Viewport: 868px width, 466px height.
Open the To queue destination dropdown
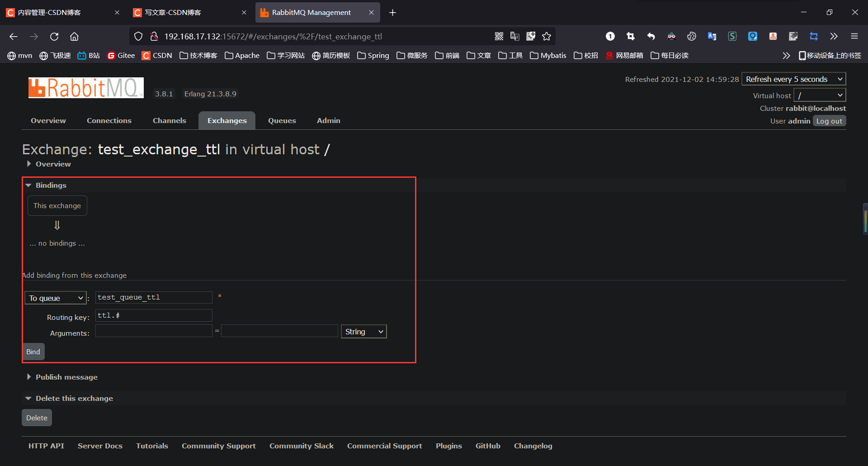[55, 298]
